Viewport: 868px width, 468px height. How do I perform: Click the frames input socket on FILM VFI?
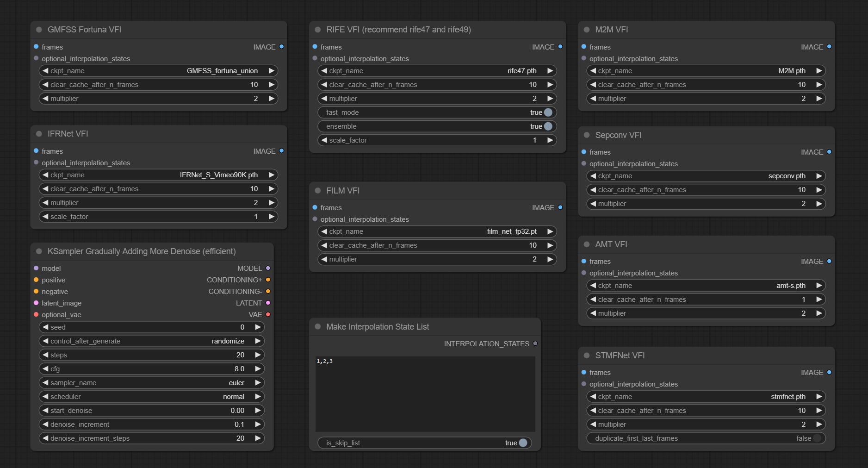315,207
